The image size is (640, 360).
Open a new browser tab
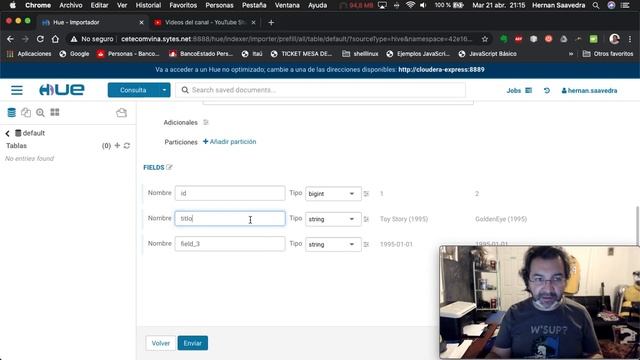pos(271,22)
